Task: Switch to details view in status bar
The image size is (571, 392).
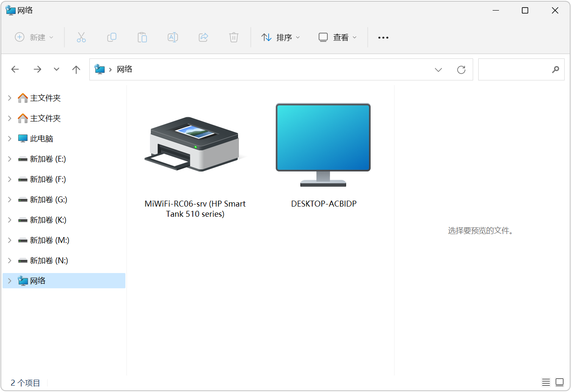Action: tap(546, 382)
